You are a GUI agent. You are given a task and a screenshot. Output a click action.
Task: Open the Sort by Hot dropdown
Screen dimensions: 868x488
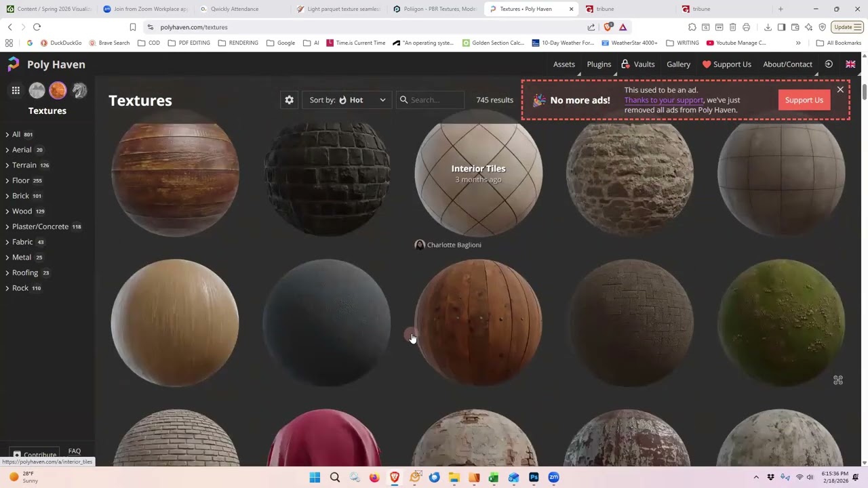click(347, 100)
